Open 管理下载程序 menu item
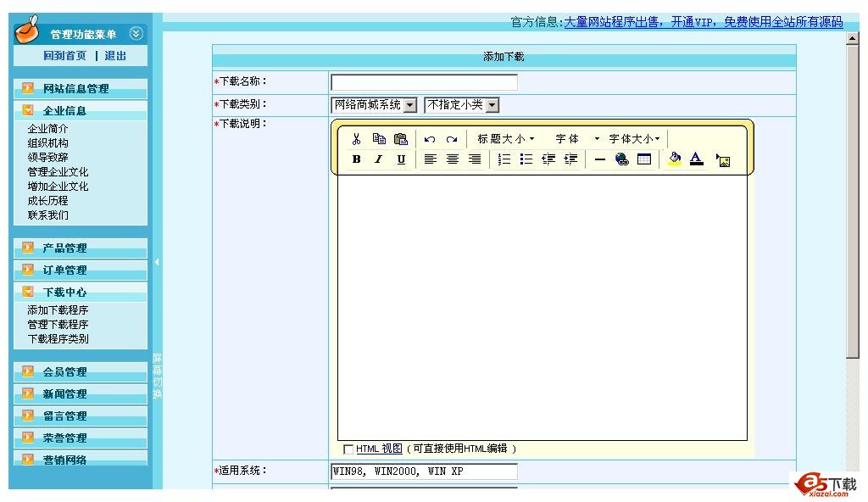The height and width of the screenshot is (502, 868). click(58, 324)
